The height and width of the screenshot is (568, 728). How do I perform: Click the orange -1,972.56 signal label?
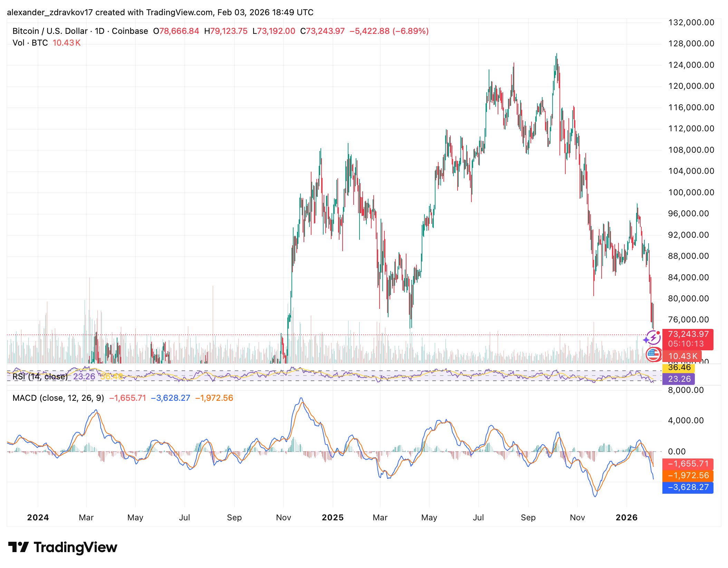[x=688, y=476]
